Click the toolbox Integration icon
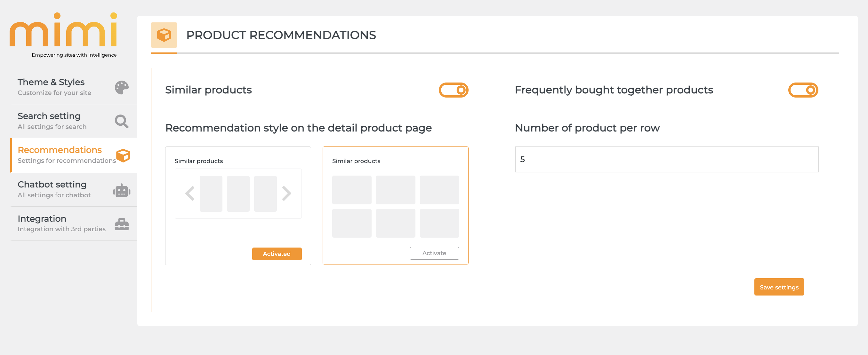 coord(122,224)
